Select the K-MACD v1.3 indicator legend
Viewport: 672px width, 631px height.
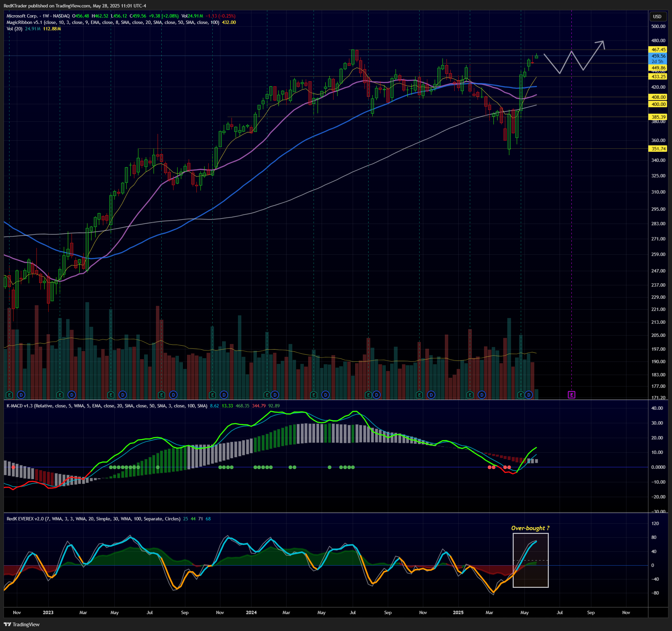point(107,406)
